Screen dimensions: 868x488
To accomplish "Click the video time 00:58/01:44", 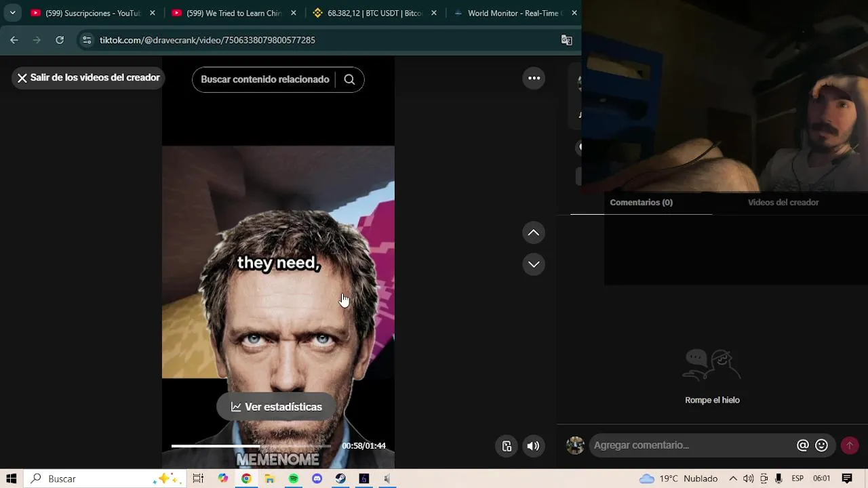I will 363,446.
